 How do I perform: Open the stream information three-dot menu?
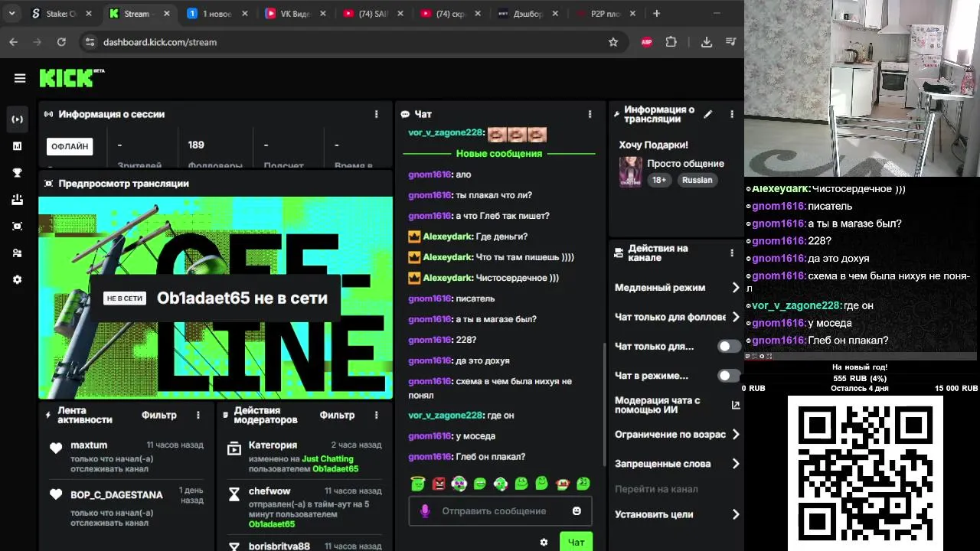tap(732, 114)
